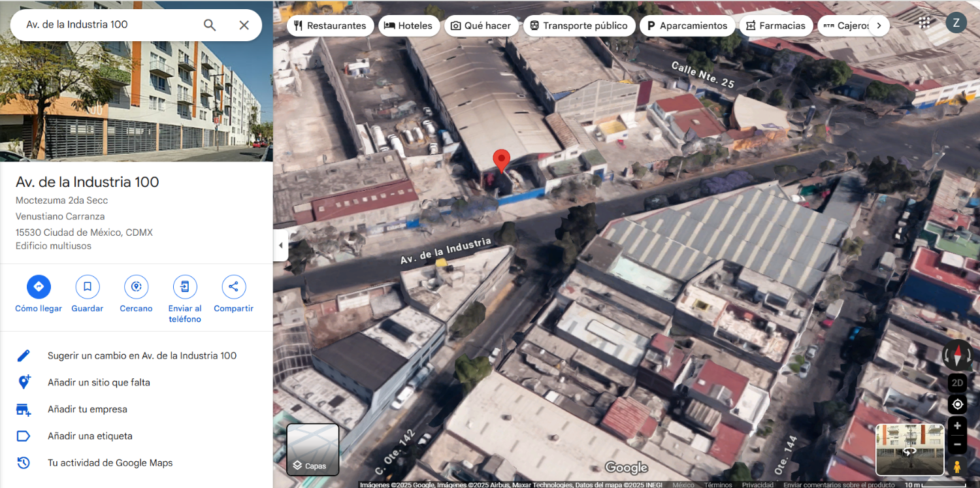The height and width of the screenshot is (488, 980).
Task: Open the Z account avatar
Action: (956, 23)
